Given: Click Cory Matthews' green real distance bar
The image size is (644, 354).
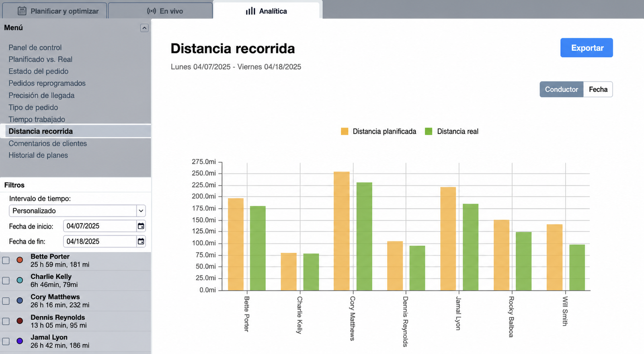Looking at the screenshot, I should 364,237.
